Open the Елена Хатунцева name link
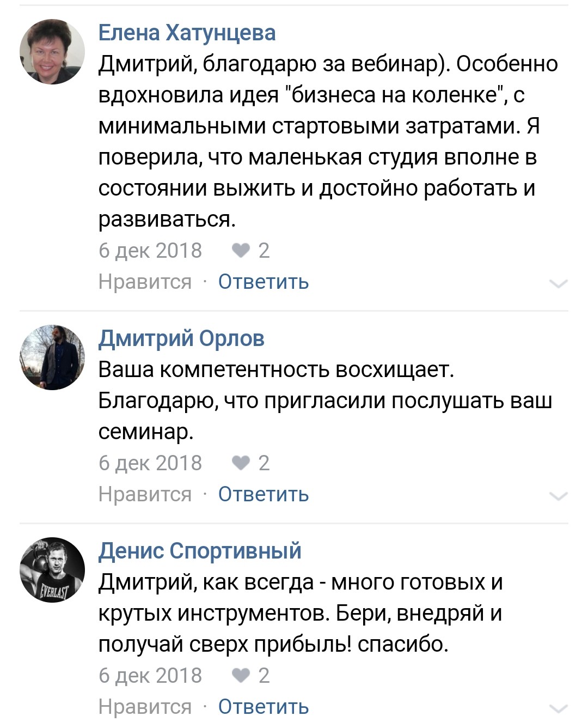This screenshot has height=722, width=588. 187,33
